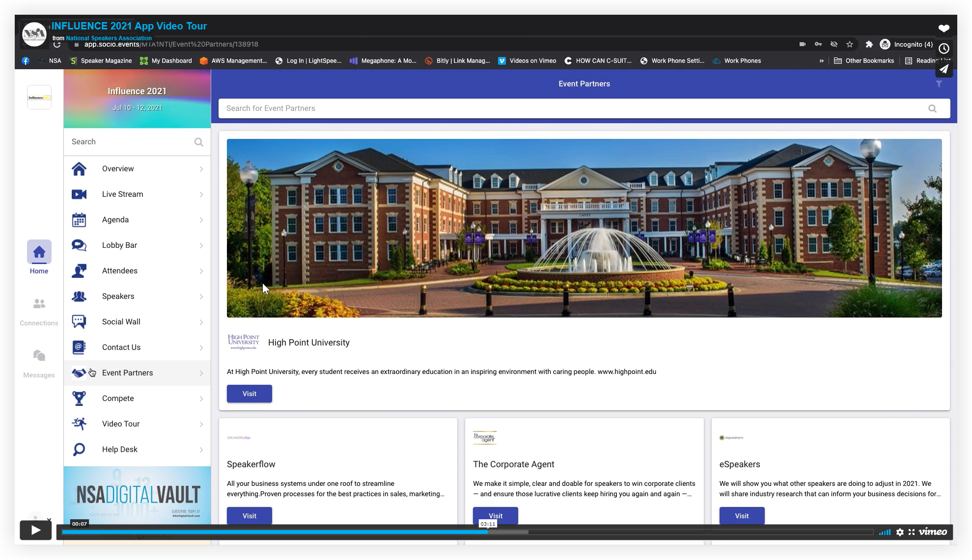
Task: Click the Lobby Bar chat icon
Action: click(x=79, y=245)
